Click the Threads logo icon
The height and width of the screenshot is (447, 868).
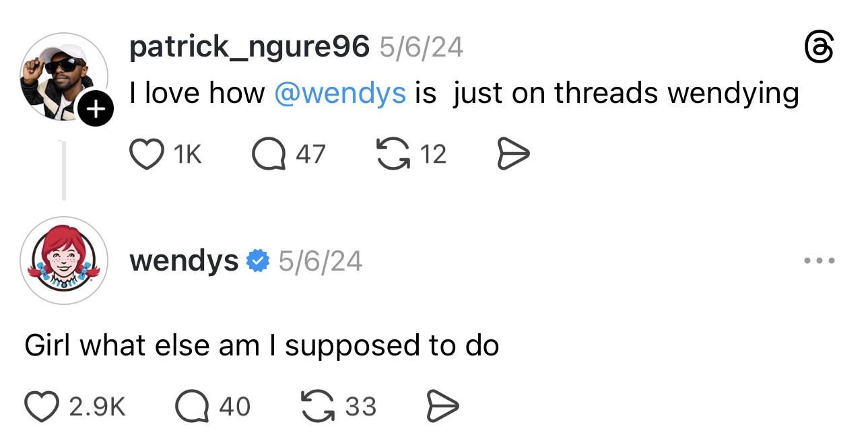click(820, 49)
